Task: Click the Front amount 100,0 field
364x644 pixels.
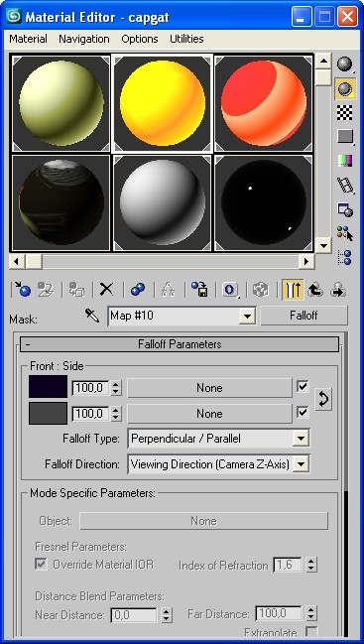Action: [x=90, y=388]
